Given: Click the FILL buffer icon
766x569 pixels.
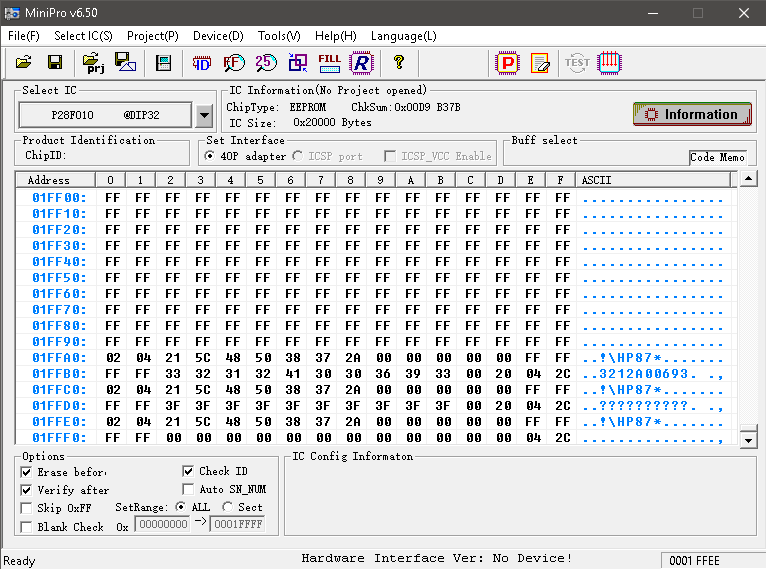Looking at the screenshot, I should [329, 63].
